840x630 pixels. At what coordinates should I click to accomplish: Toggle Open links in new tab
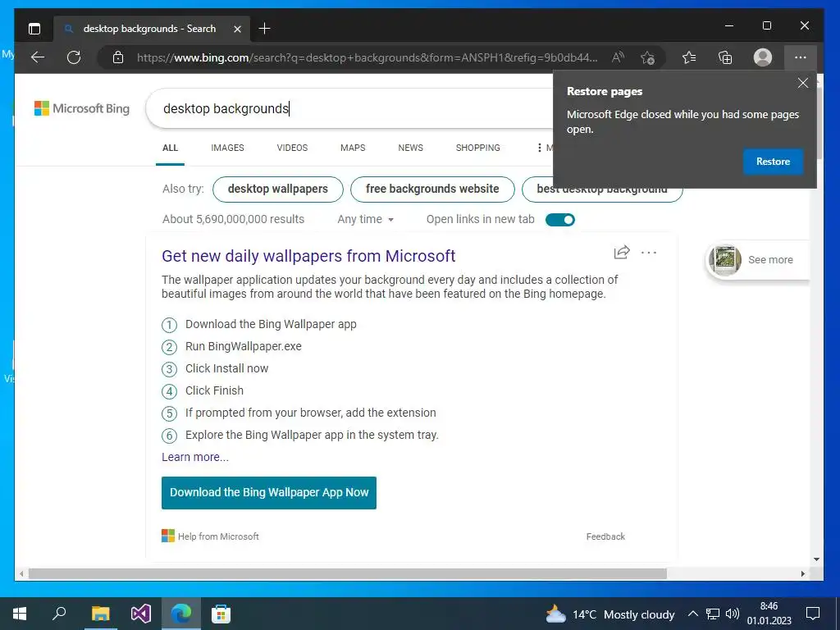point(559,220)
